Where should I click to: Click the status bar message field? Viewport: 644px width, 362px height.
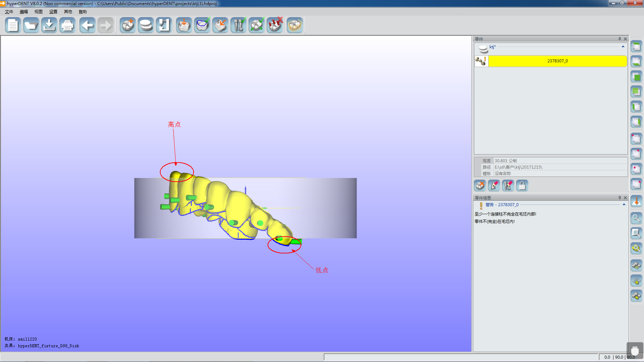[x=461, y=357]
